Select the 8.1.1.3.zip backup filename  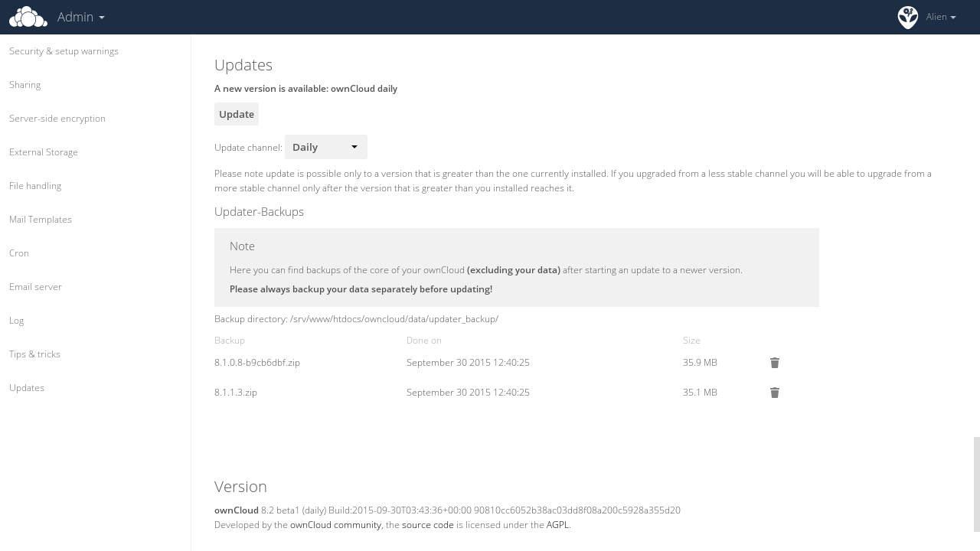(x=236, y=393)
